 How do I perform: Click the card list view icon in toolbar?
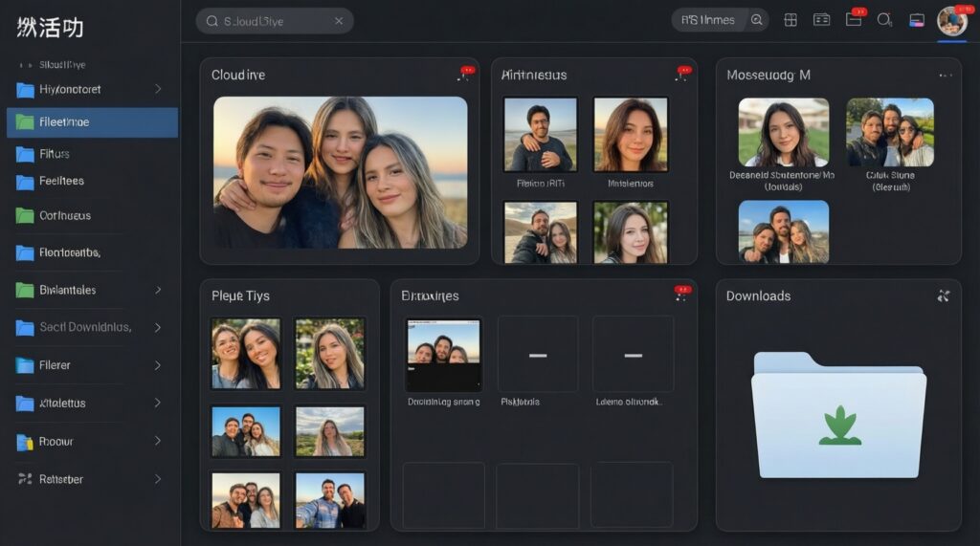click(821, 20)
